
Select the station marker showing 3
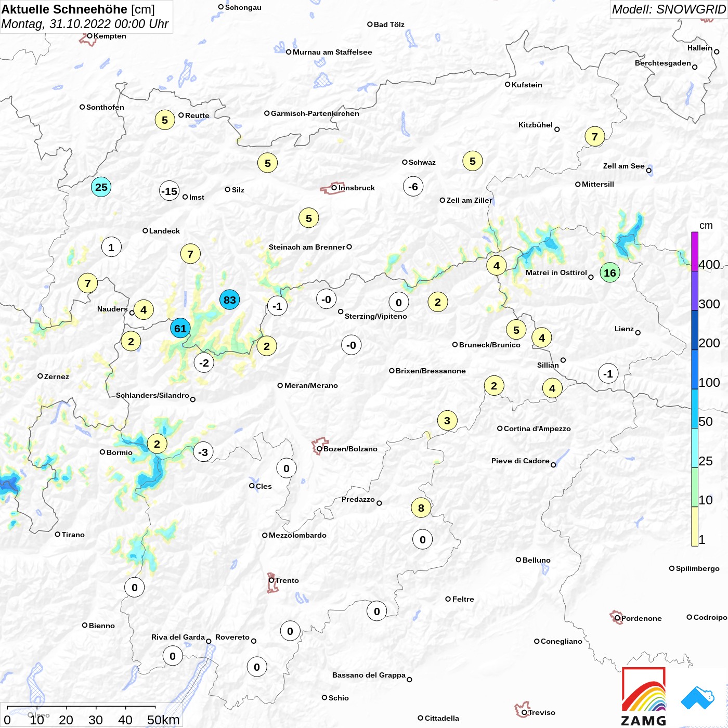(447, 420)
